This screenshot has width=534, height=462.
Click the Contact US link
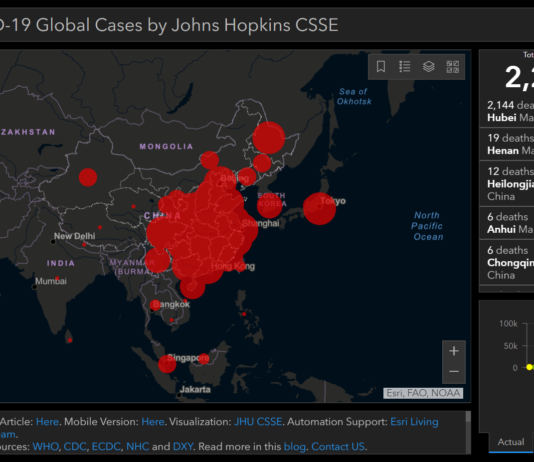point(338,446)
